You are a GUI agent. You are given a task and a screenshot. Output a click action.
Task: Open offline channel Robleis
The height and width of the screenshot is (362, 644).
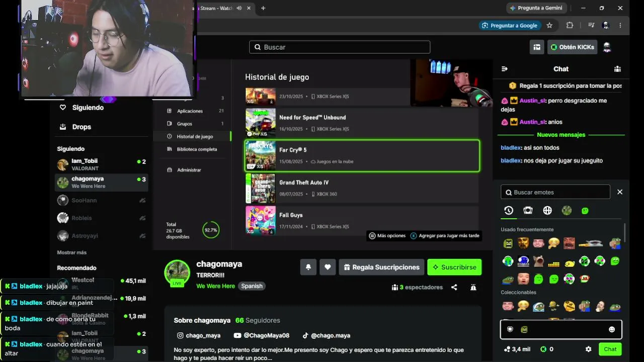[101, 218]
